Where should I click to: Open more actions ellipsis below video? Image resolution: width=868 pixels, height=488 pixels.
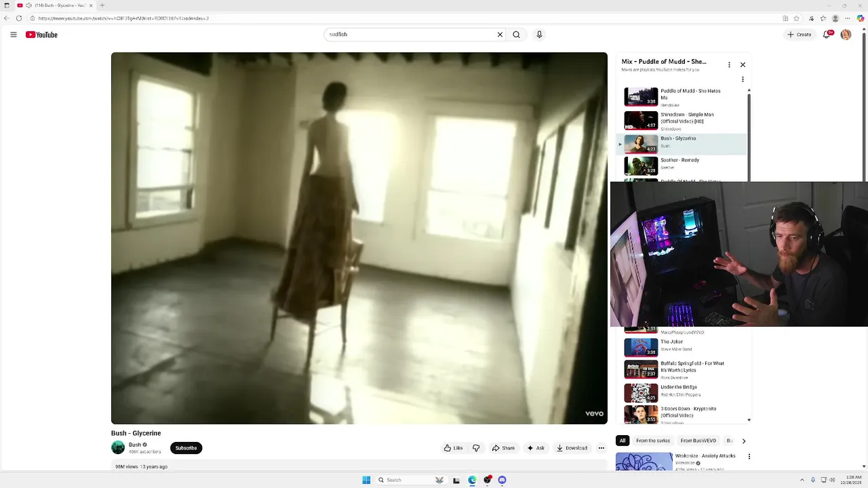(x=601, y=448)
